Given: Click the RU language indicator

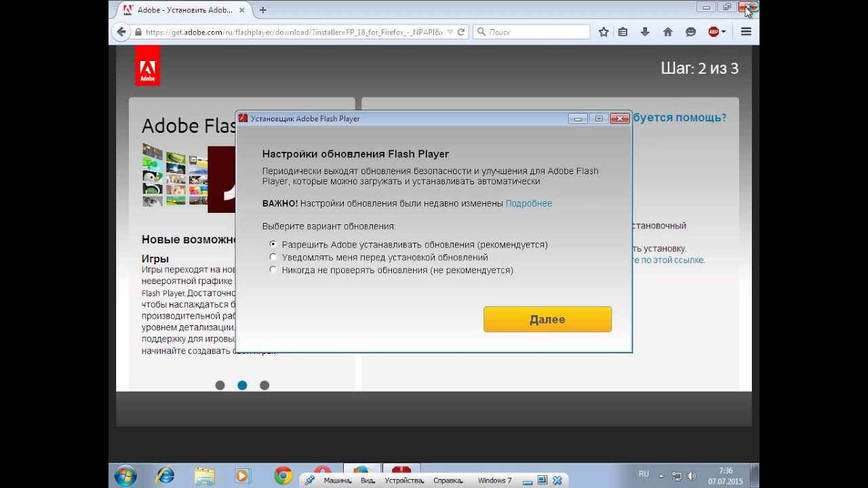Looking at the screenshot, I should 644,474.
